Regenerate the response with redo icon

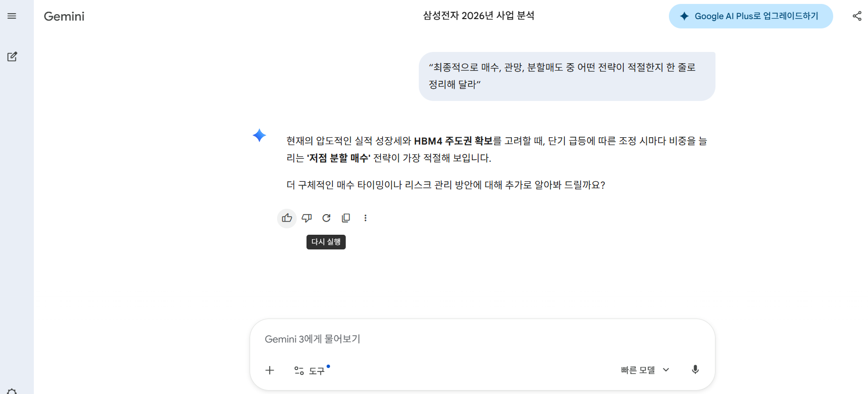click(326, 218)
